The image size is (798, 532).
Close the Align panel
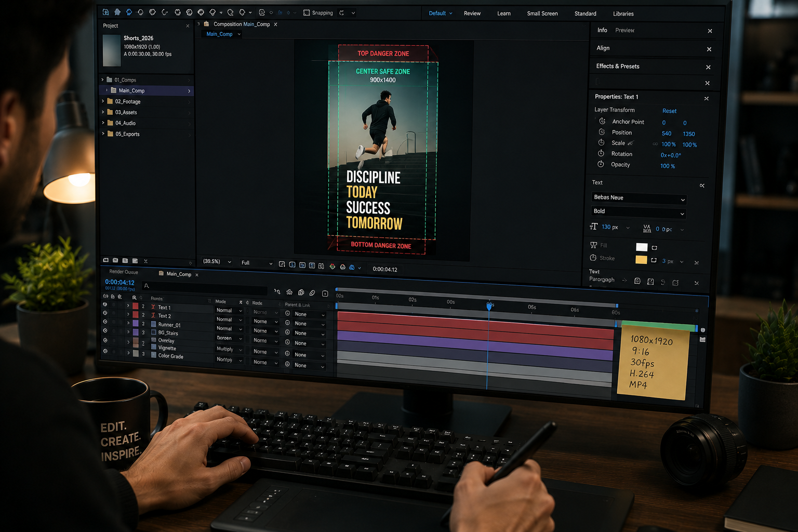click(709, 49)
